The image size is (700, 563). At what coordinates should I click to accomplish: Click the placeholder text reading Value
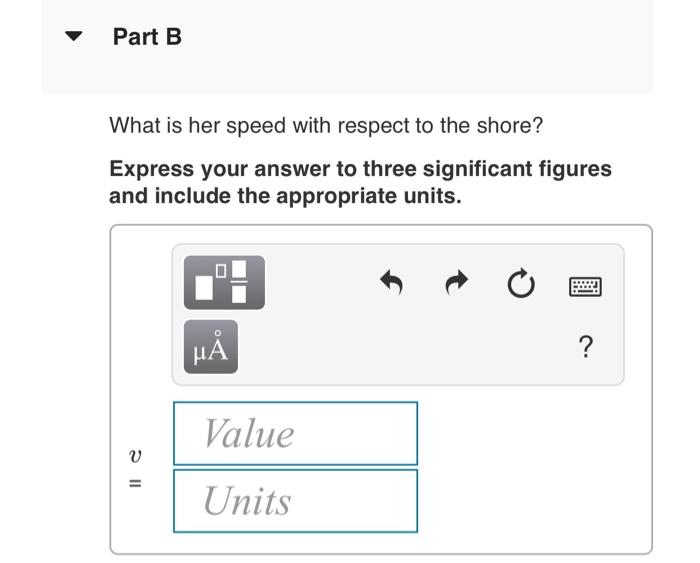click(249, 434)
